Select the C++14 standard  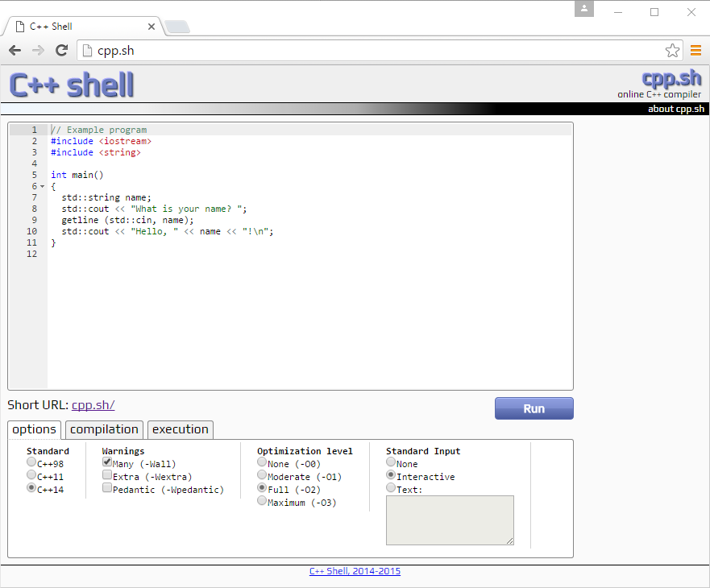31,487
